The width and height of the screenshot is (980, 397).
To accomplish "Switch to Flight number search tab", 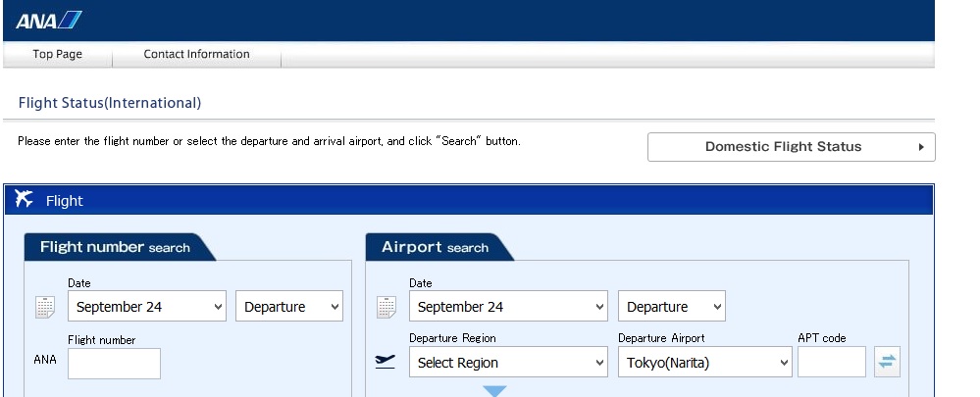I will coord(115,247).
